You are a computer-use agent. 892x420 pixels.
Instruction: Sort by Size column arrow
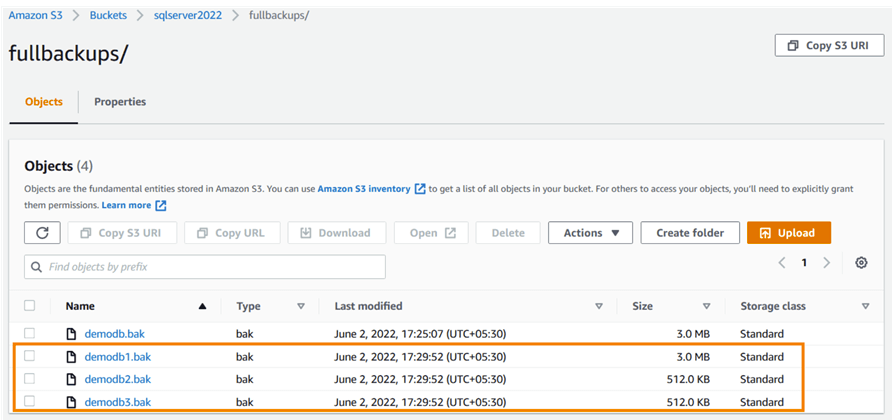click(707, 306)
